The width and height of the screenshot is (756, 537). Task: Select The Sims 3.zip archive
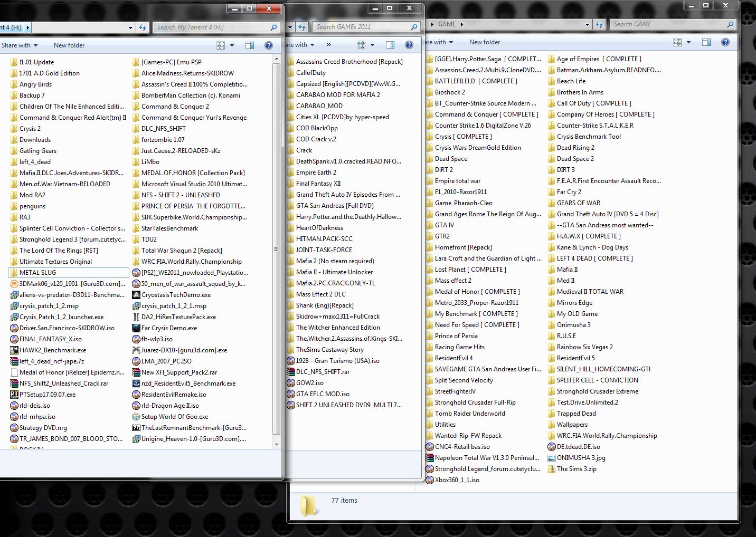572,469
